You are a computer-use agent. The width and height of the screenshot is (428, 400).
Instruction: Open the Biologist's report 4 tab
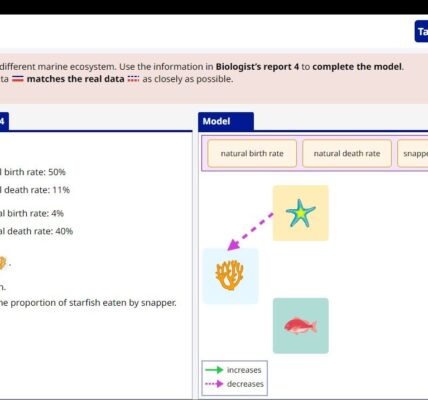[4, 121]
